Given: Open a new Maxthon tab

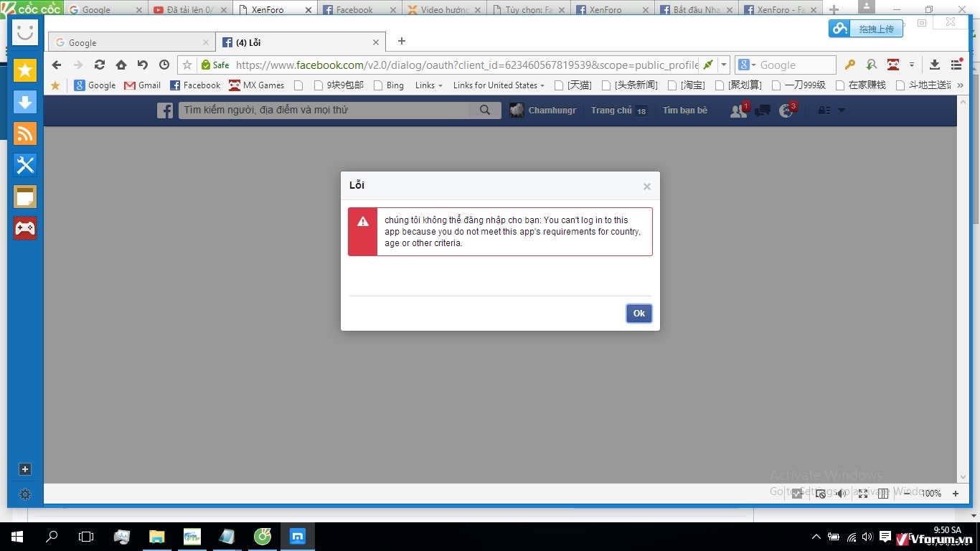Looking at the screenshot, I should pyautogui.click(x=402, y=42).
